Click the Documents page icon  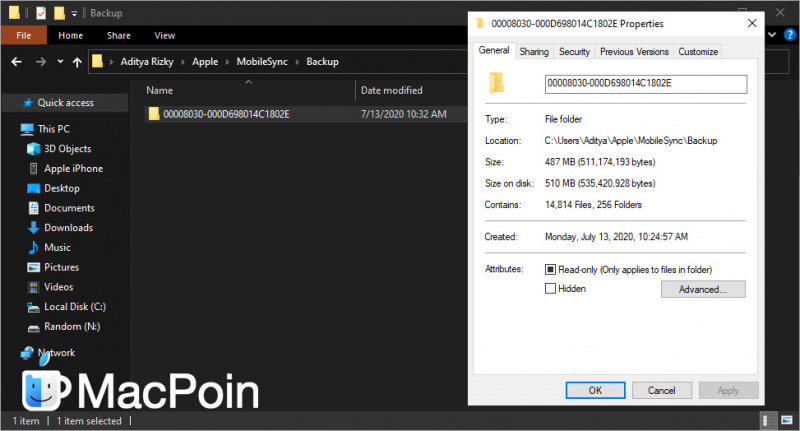(34, 208)
